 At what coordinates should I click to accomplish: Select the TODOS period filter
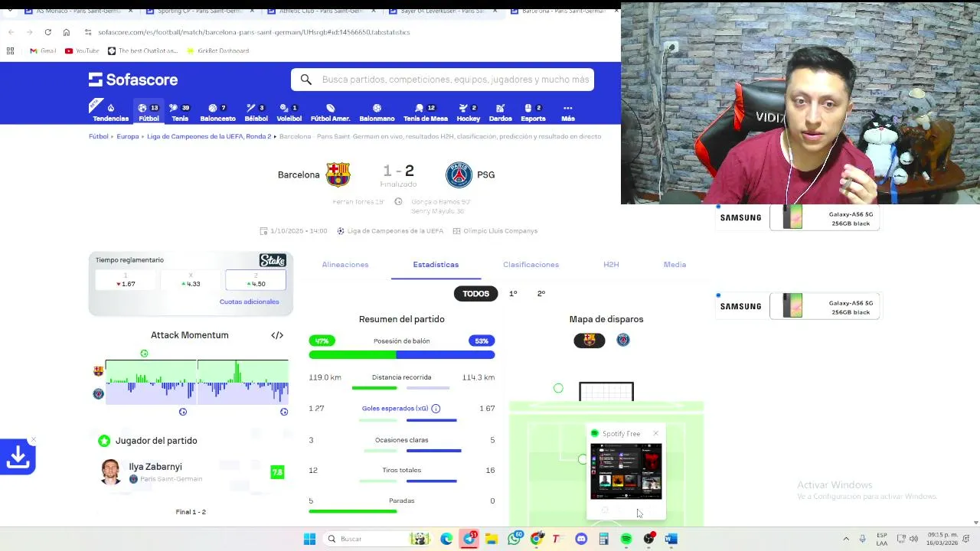pos(475,294)
